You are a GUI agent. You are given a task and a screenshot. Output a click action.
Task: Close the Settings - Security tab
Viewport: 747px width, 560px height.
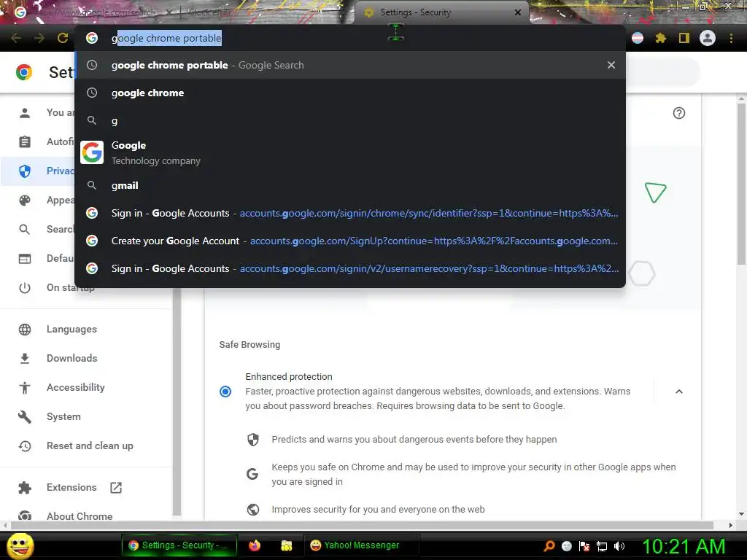518,12
